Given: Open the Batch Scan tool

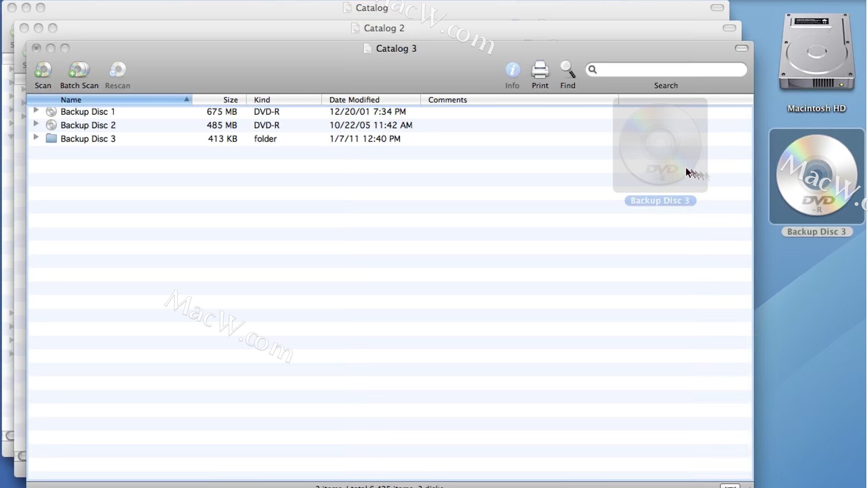Looking at the screenshot, I should tap(79, 70).
